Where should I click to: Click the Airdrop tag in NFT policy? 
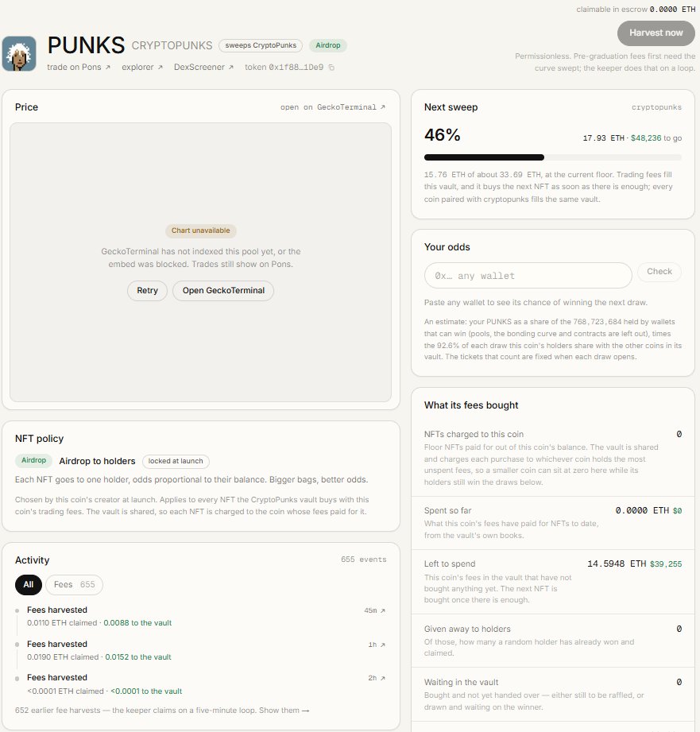[x=33, y=460]
